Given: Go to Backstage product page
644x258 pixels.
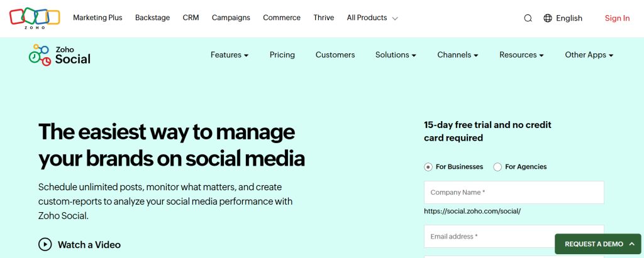Looking at the screenshot, I should click(x=152, y=18).
